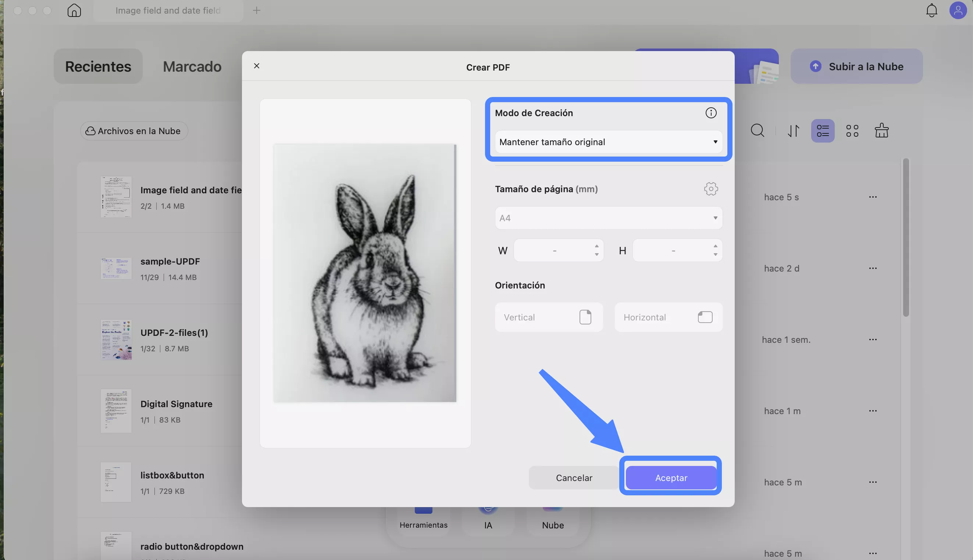Click the user profile avatar icon
Viewport: 973px width, 560px height.
(958, 10)
